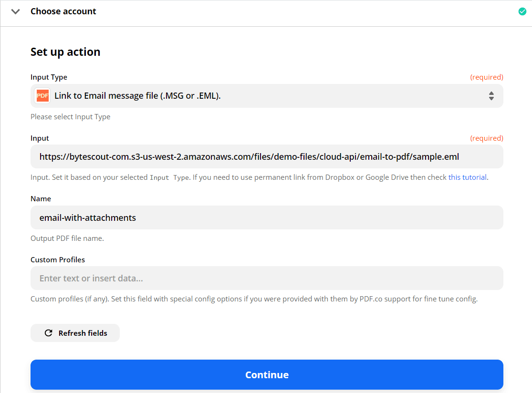This screenshot has width=532, height=393.
Task: Select the Set up action heading
Action: pos(65,52)
